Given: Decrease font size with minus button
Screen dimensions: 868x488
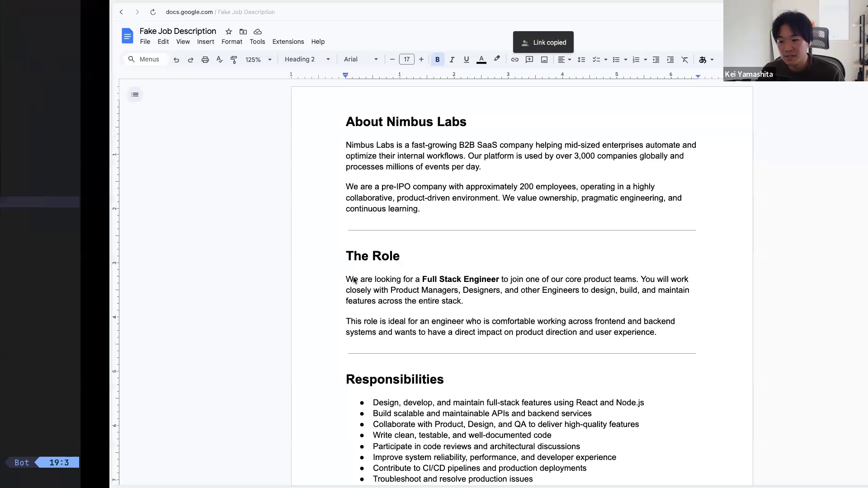Looking at the screenshot, I should [x=392, y=60].
